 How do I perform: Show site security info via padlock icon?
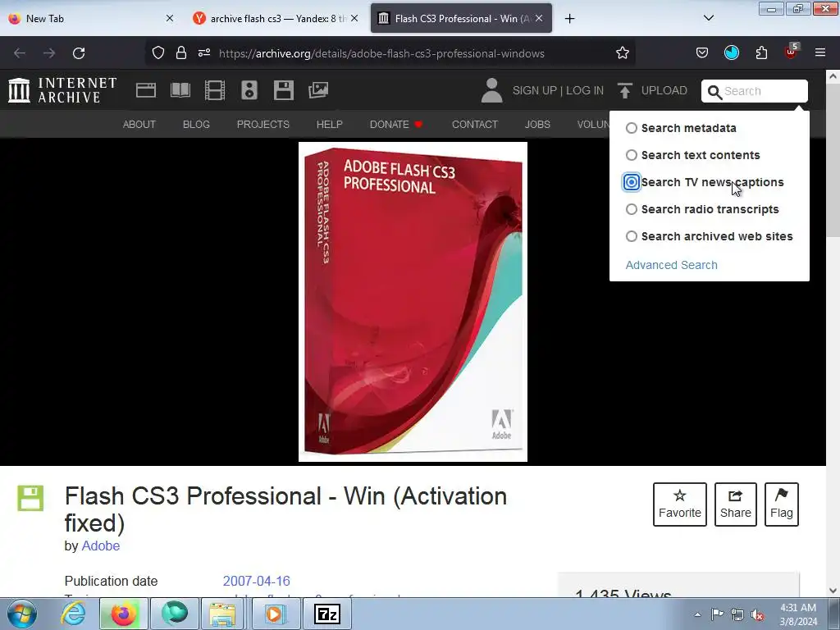tap(181, 52)
